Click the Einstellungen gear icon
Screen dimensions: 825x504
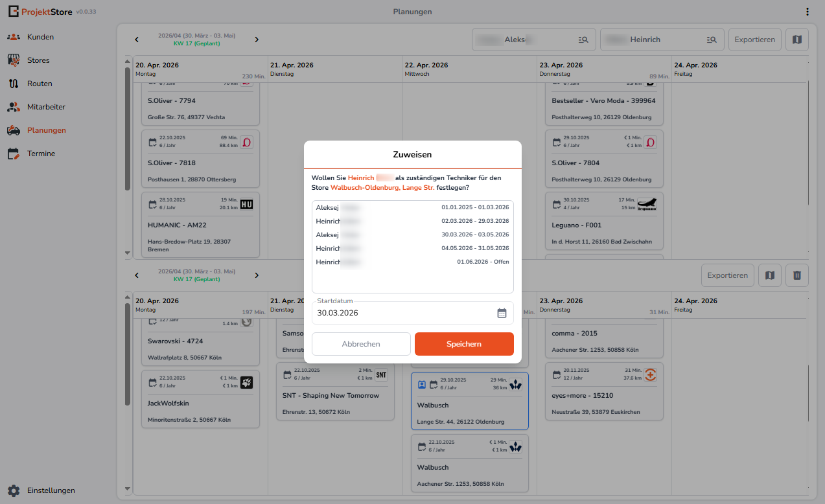[14, 490]
